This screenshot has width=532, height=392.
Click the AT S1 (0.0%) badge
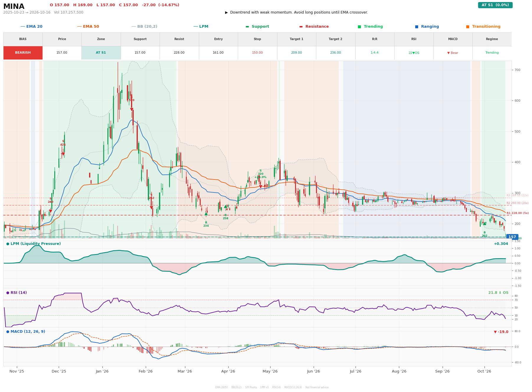(x=495, y=5)
